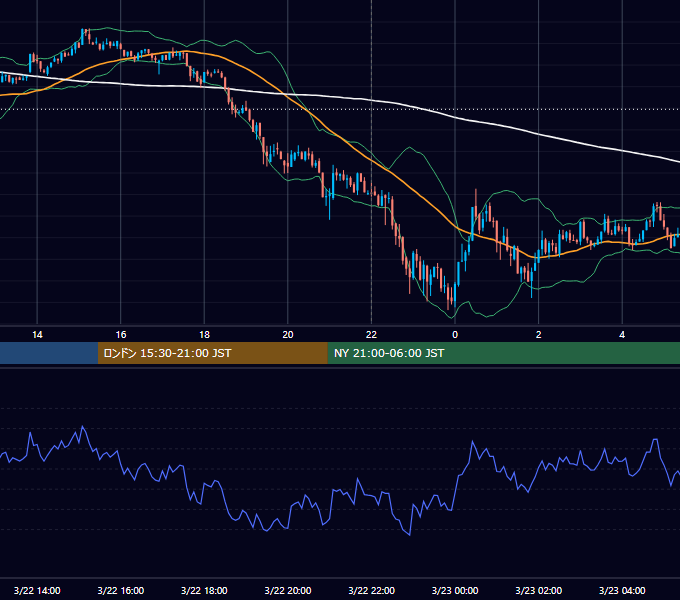Click the 3/22 14:00 time label
The width and height of the screenshot is (680, 600).
pyautogui.click(x=37, y=590)
